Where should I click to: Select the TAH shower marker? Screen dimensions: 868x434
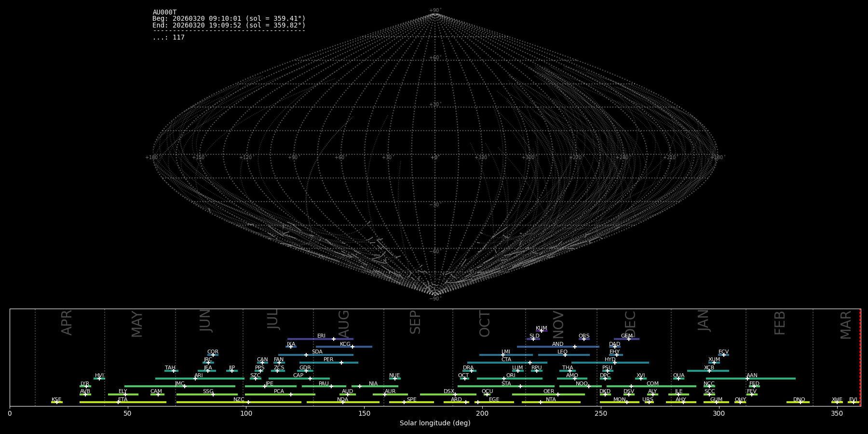click(x=174, y=371)
